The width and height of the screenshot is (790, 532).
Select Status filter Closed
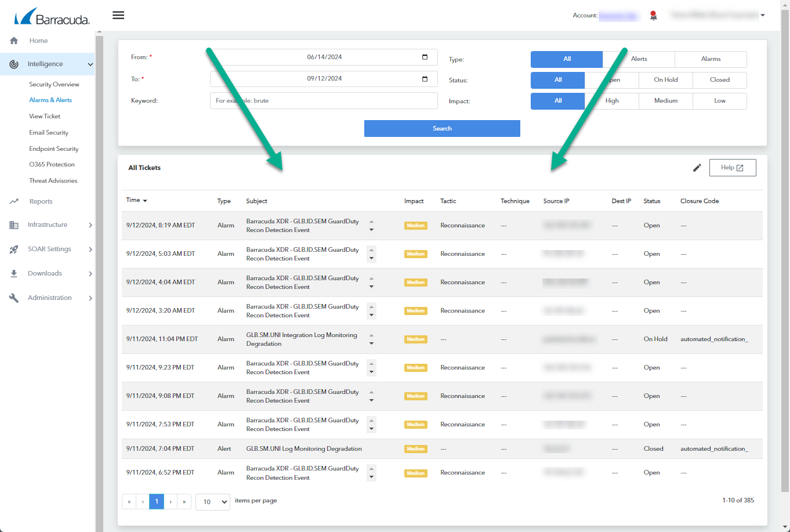[x=720, y=80]
